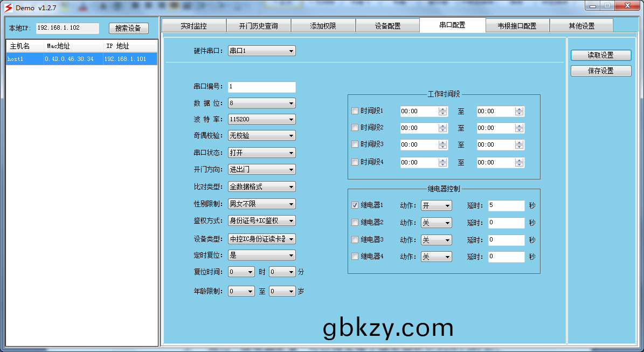Screen dimensions: 644x352
Task: Go to the 开门历史查询 tab
Action: (258, 26)
